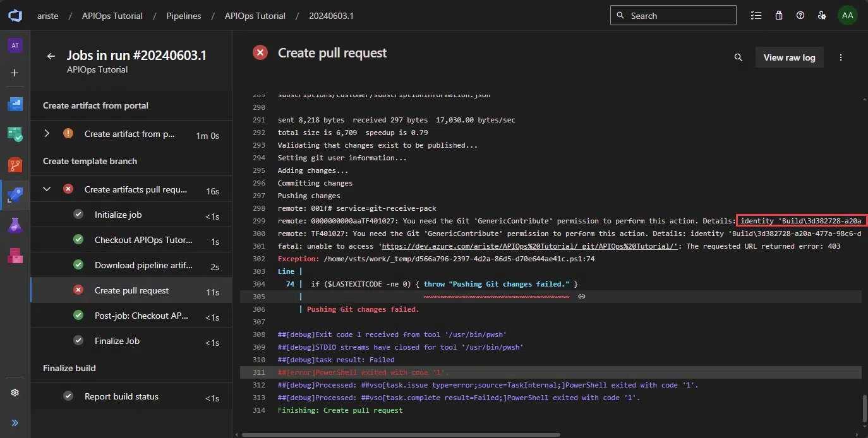Open the more actions ellipsis menu
The height and width of the screenshot is (438, 868).
[x=841, y=57]
